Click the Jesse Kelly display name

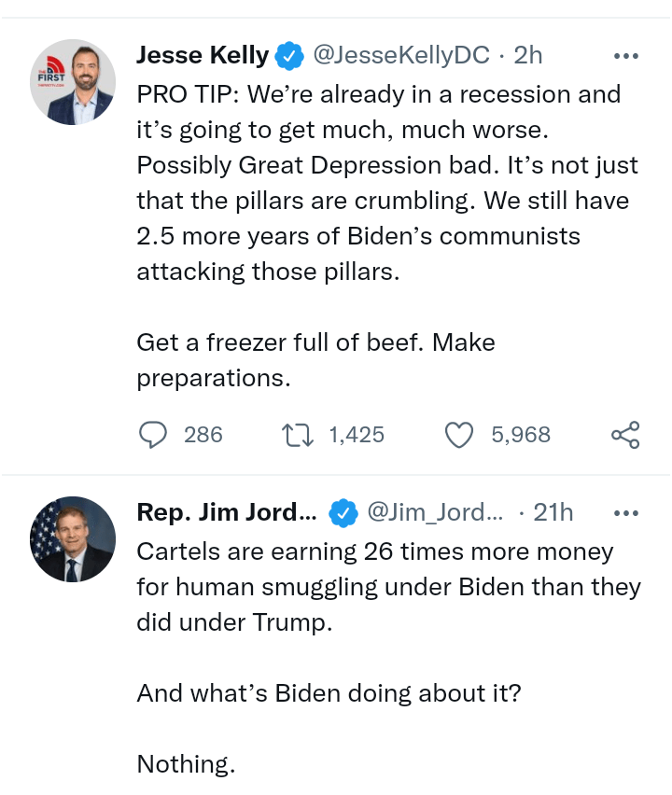[203, 55]
